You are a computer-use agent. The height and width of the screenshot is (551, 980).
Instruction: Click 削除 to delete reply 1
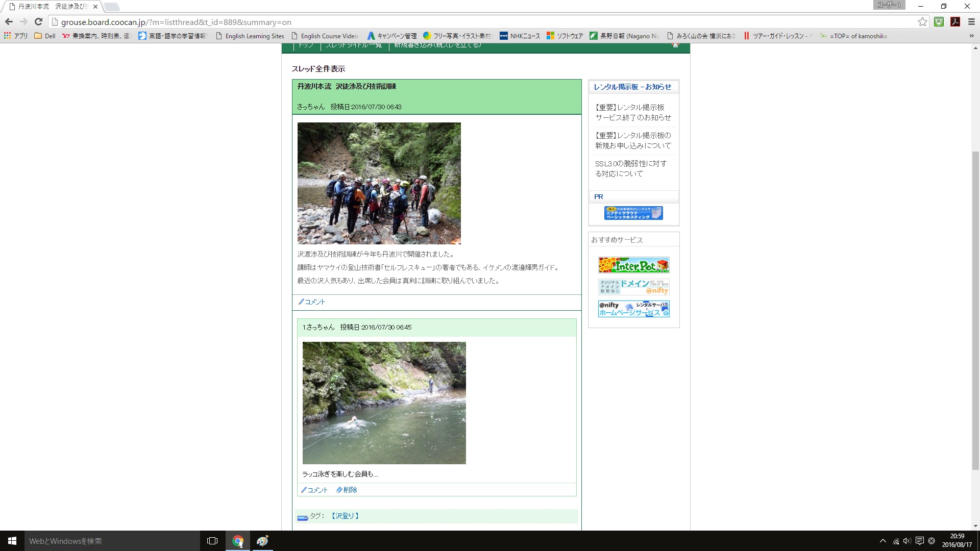point(347,490)
